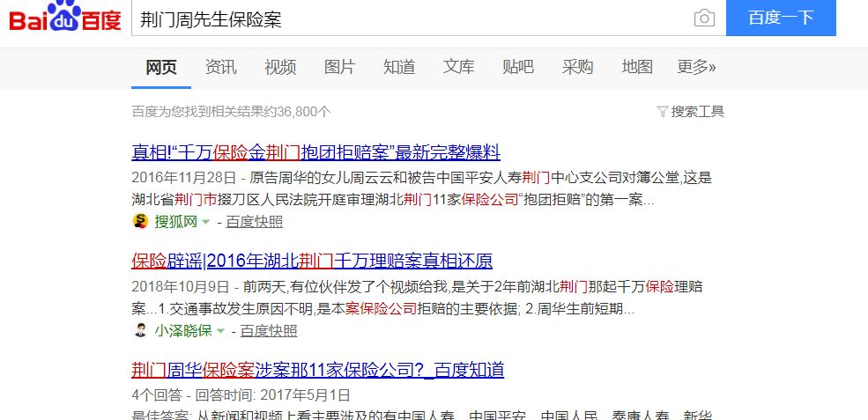This screenshot has width=868, height=420.
Task: Click the date 2016年11月28日
Action: [x=184, y=178]
